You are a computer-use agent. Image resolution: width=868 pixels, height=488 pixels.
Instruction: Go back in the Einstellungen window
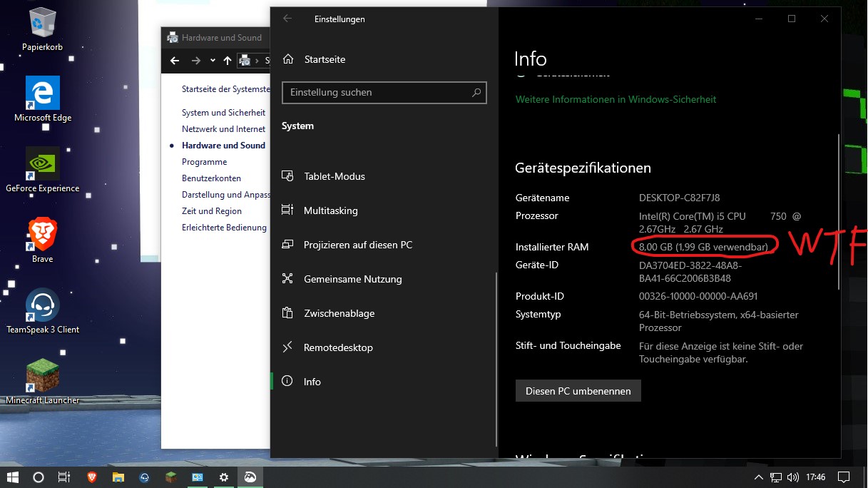[287, 19]
